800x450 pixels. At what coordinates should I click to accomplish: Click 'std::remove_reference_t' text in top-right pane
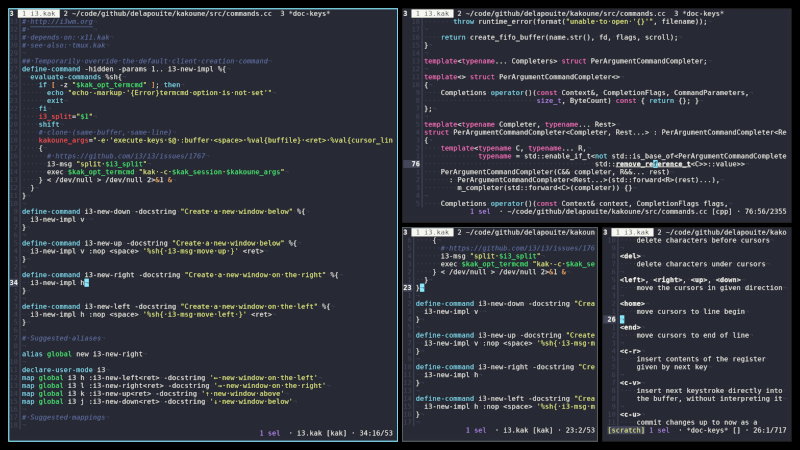643,164
